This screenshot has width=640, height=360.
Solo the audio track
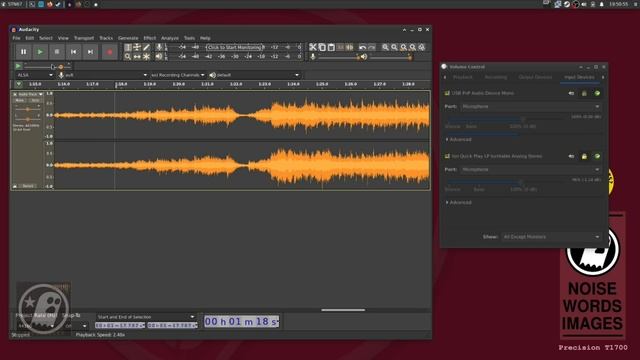click(35, 100)
